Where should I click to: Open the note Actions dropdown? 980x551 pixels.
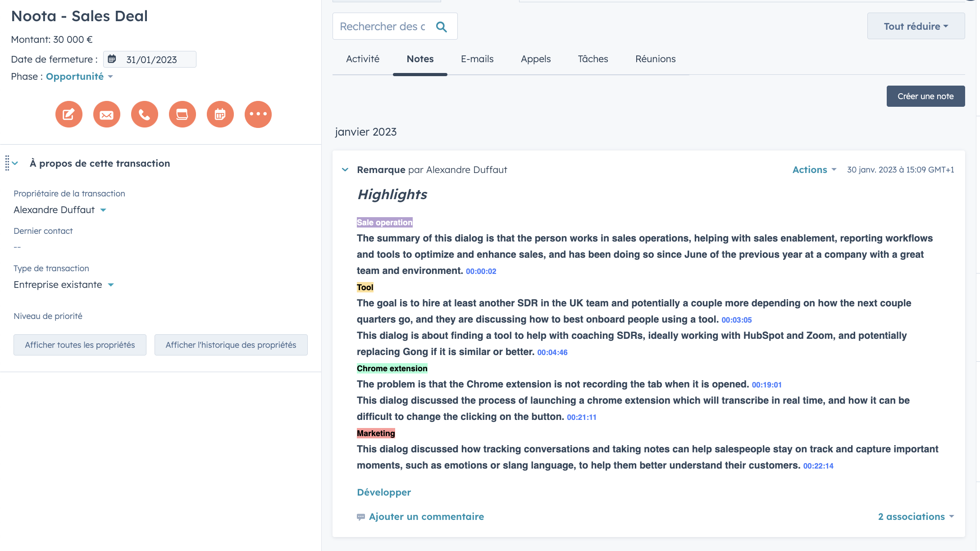coord(814,170)
